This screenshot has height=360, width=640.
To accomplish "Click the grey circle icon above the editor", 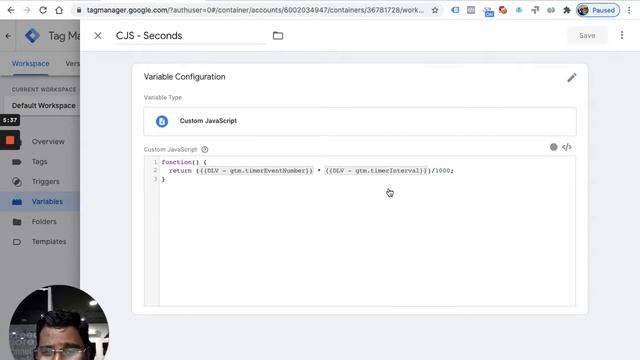I will tap(553, 147).
